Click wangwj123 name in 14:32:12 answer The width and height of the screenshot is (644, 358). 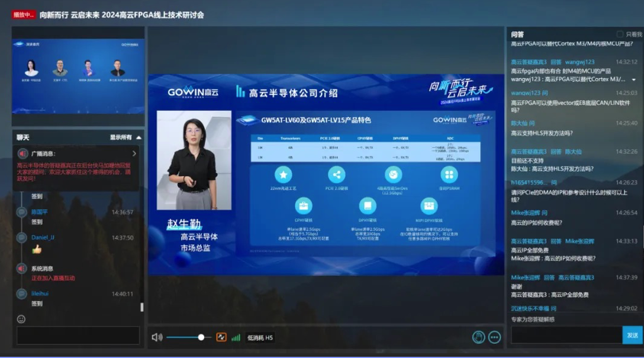579,62
